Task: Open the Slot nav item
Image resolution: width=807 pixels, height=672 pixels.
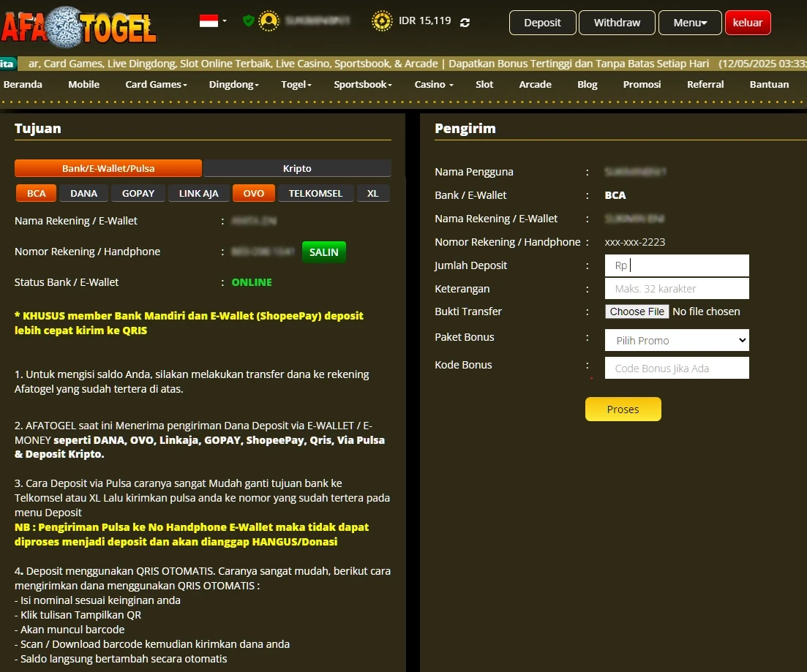Action: click(x=484, y=84)
